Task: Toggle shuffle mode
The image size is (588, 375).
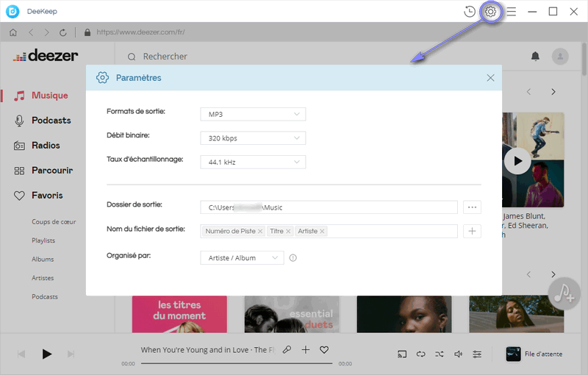Action: [x=440, y=354]
